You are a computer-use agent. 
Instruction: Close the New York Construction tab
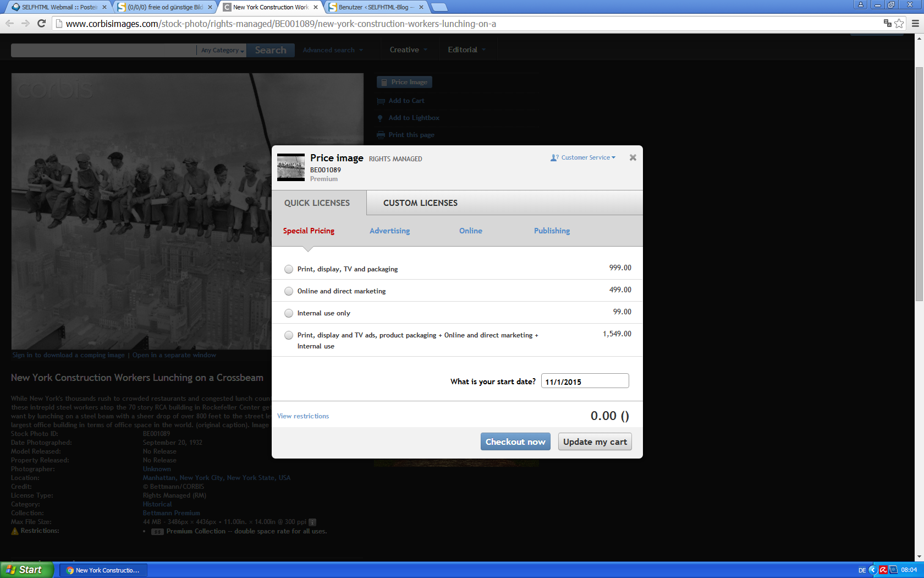pyautogui.click(x=316, y=7)
